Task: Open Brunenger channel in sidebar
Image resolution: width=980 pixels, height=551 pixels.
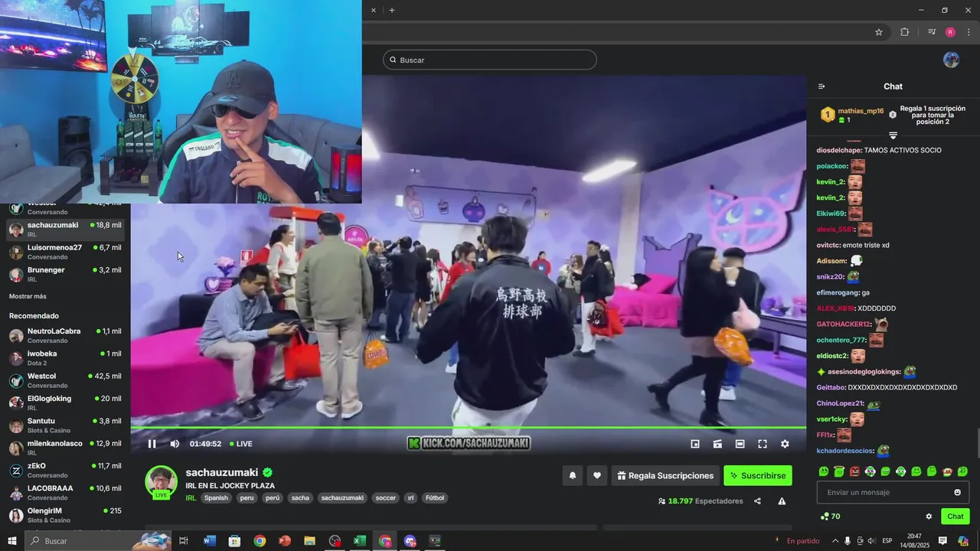Action: click(x=65, y=274)
